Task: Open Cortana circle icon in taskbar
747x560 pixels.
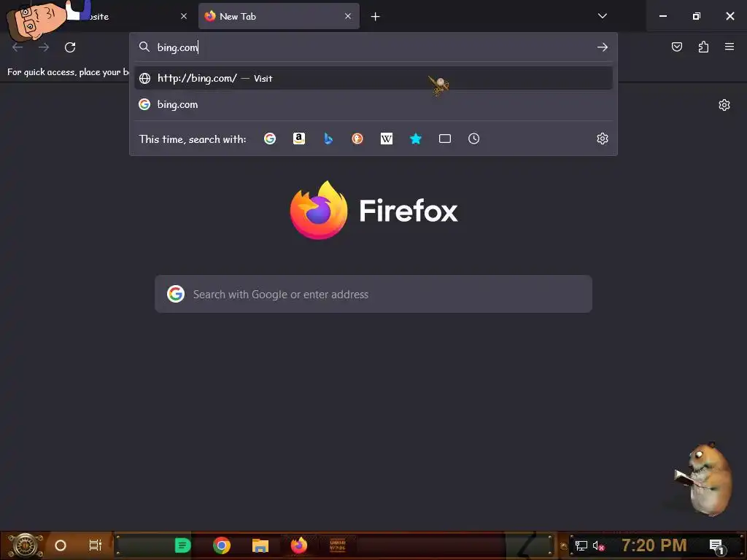Action: tap(61, 545)
